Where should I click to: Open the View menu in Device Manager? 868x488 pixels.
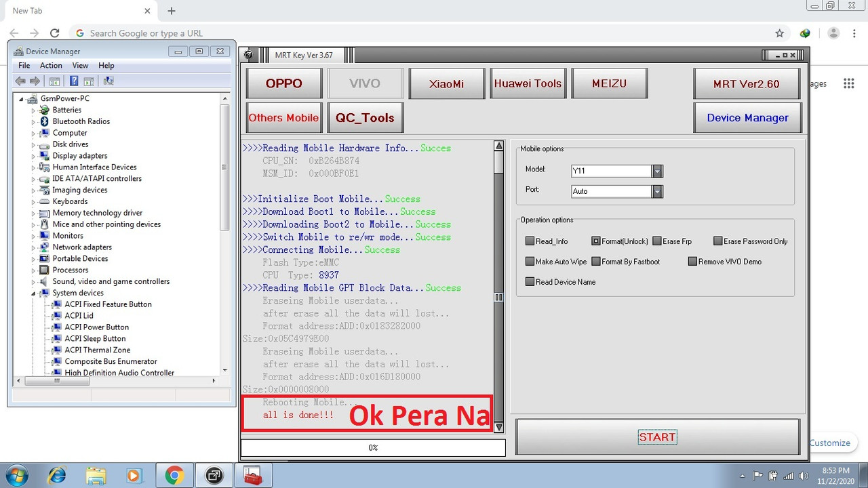coord(80,66)
